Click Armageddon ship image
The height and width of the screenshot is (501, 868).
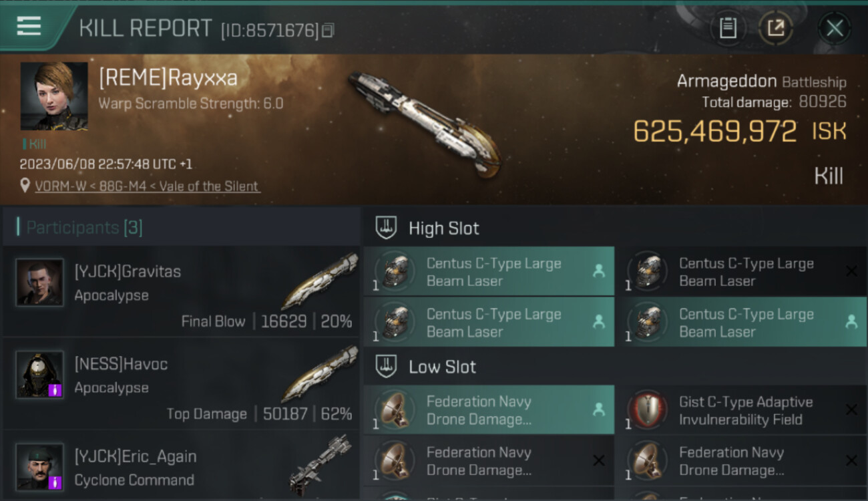pyautogui.click(x=425, y=122)
